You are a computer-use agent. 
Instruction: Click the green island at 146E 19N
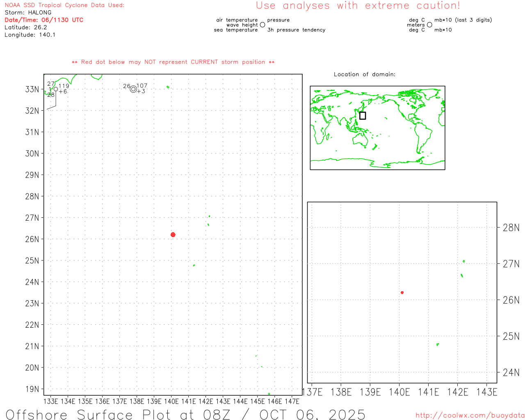tap(269, 394)
